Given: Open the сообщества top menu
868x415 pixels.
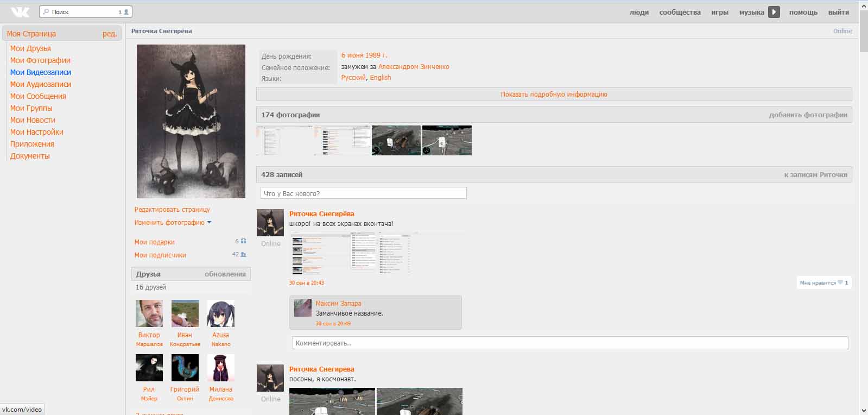Looking at the screenshot, I should pos(680,12).
